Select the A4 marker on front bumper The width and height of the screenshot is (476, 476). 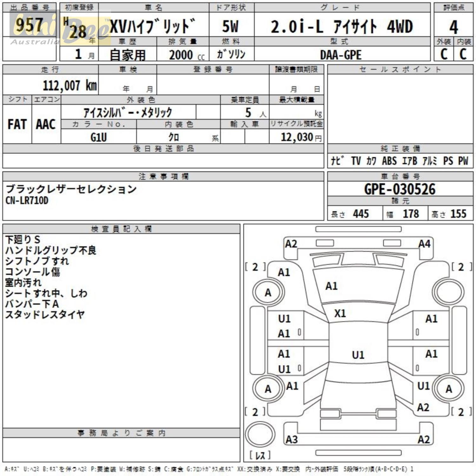(x=424, y=244)
